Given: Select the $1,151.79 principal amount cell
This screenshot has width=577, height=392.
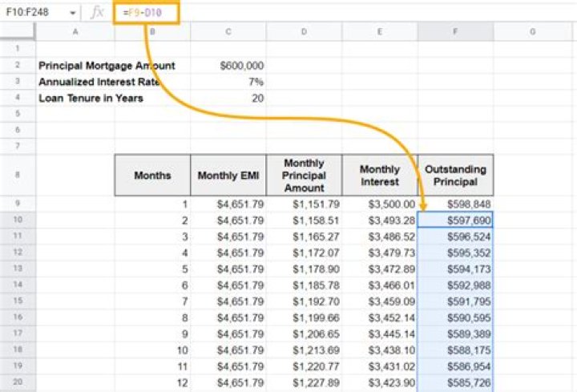Looking at the screenshot, I should coord(304,204).
